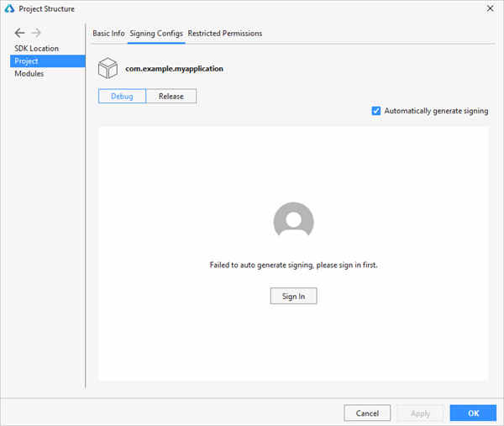Click the package cube icon beside com.example.myapplication
This screenshot has width=504, height=426.
click(x=108, y=68)
